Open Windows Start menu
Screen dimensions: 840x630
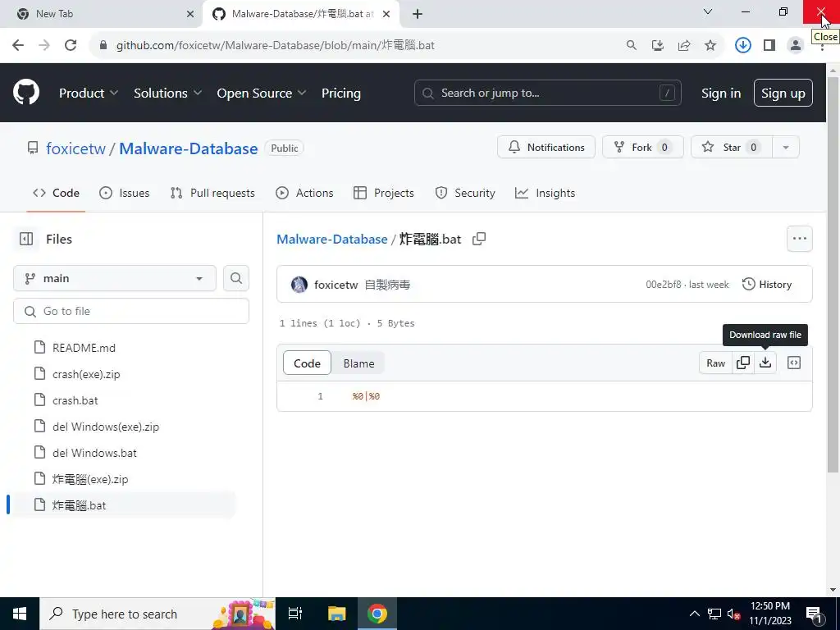[20, 614]
